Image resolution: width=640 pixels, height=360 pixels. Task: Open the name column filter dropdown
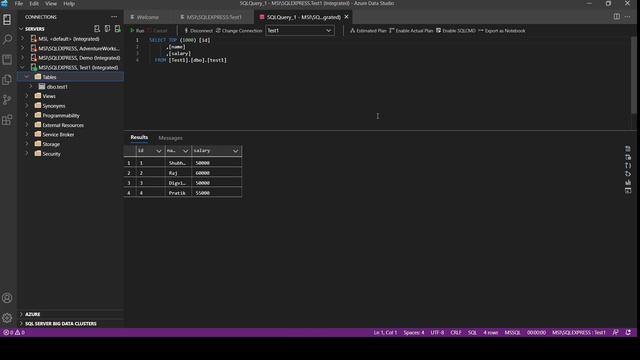[185, 151]
